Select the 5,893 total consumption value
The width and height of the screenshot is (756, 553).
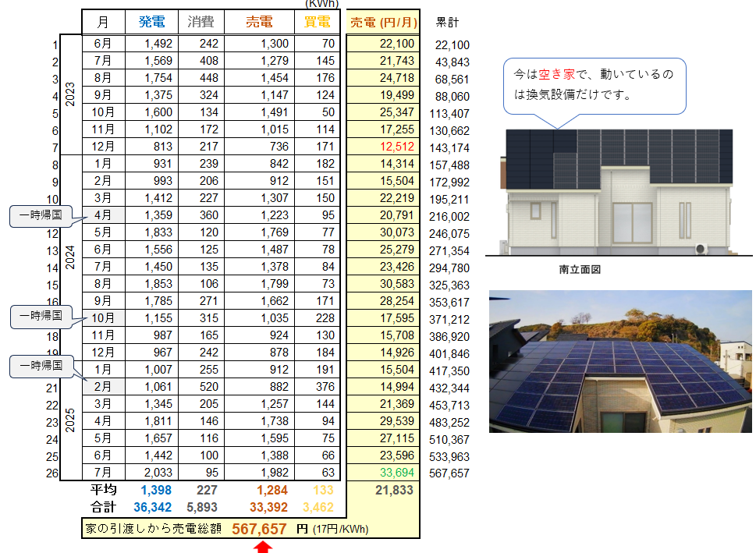(202, 507)
